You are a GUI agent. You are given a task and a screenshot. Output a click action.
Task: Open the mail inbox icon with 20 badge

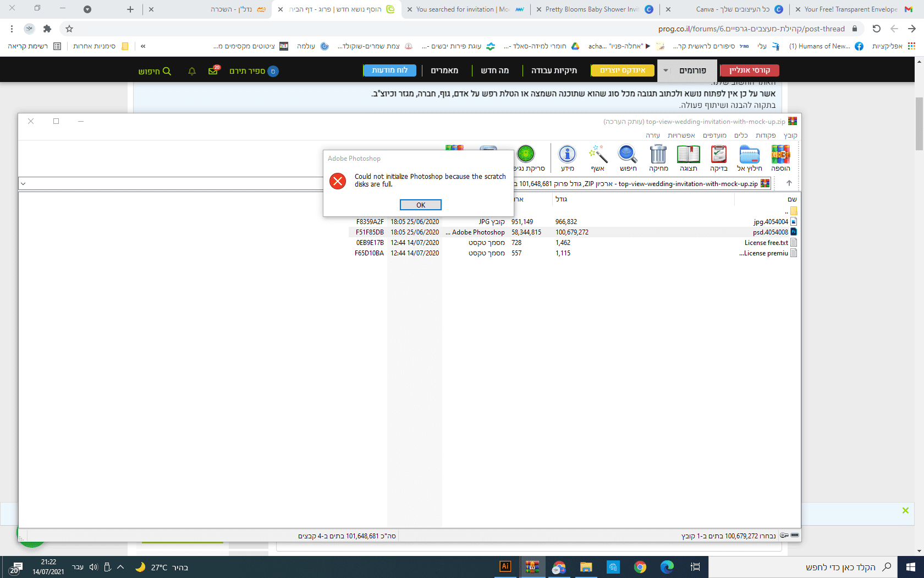[x=213, y=70]
